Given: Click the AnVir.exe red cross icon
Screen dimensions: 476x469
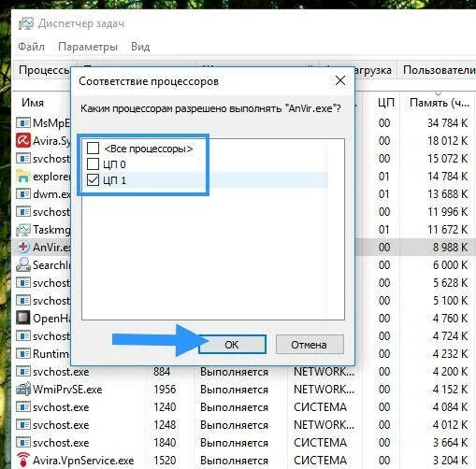Looking at the screenshot, I should (x=23, y=247).
